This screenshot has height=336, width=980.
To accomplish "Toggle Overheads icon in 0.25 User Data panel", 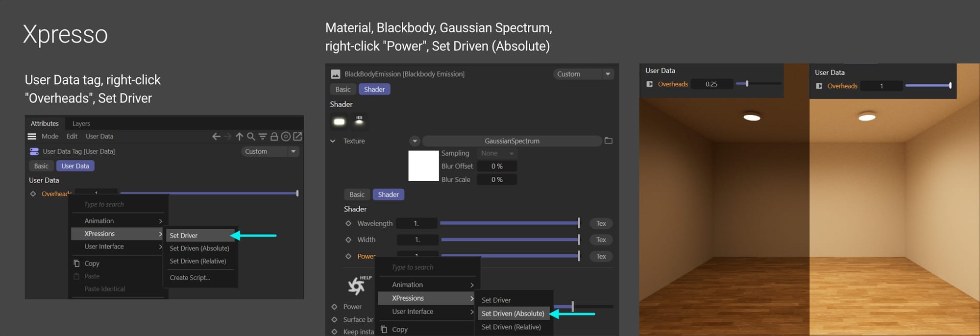I will coord(649,84).
